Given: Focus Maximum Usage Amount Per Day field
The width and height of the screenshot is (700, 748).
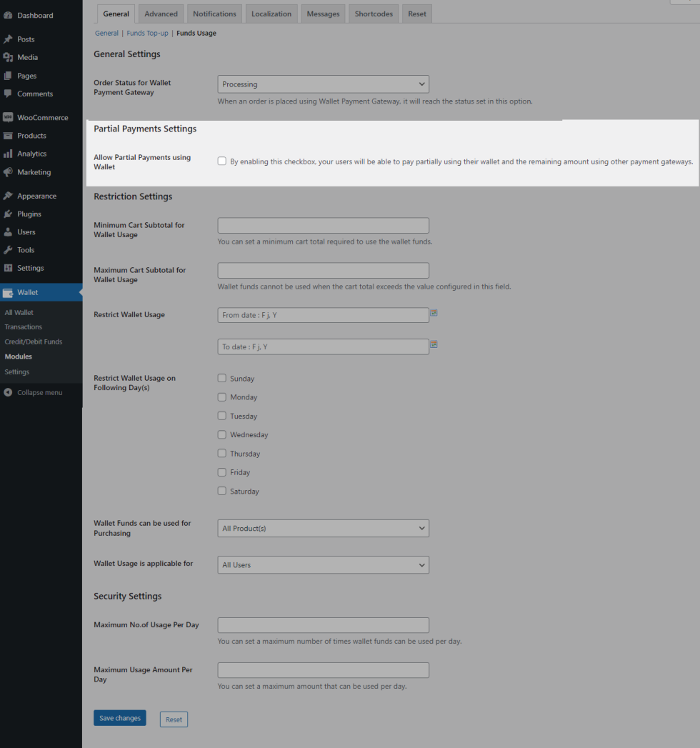Looking at the screenshot, I should click(324, 670).
